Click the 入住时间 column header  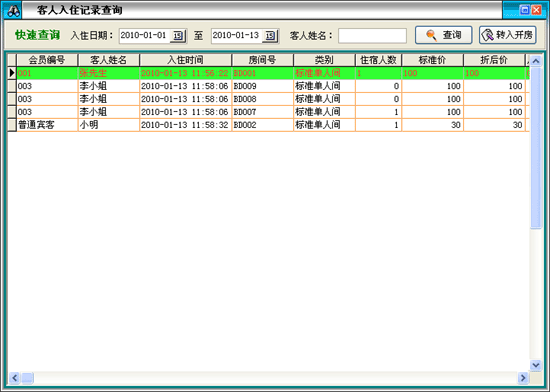coord(185,60)
